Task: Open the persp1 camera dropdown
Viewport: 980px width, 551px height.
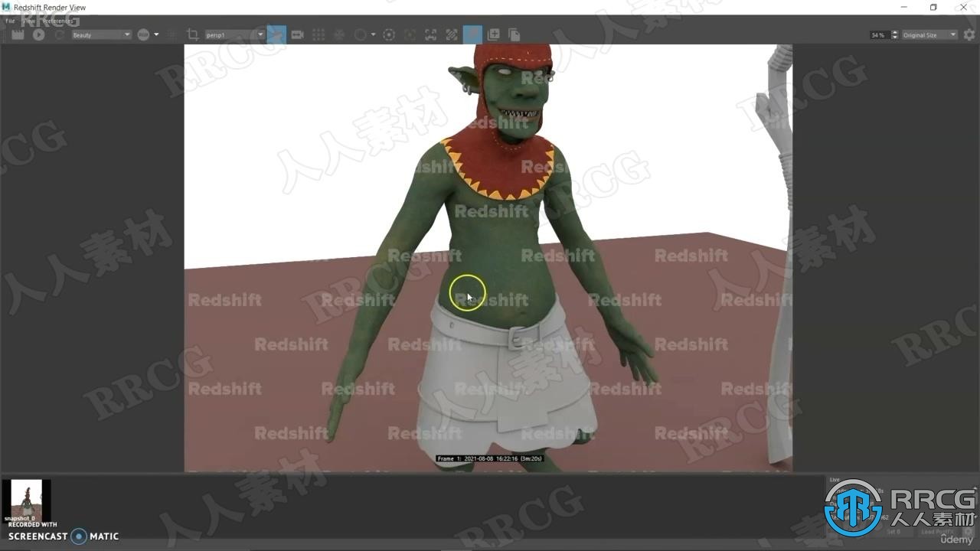Action: tap(234, 34)
